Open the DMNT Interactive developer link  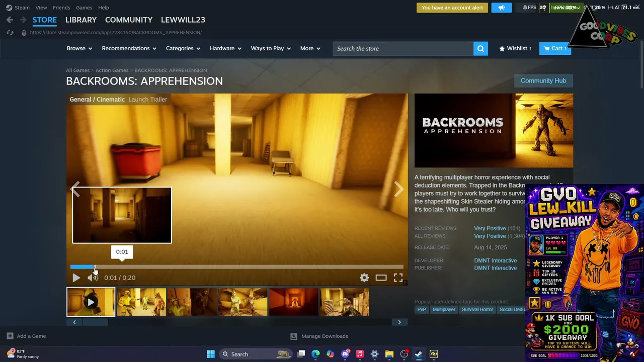[495, 260]
